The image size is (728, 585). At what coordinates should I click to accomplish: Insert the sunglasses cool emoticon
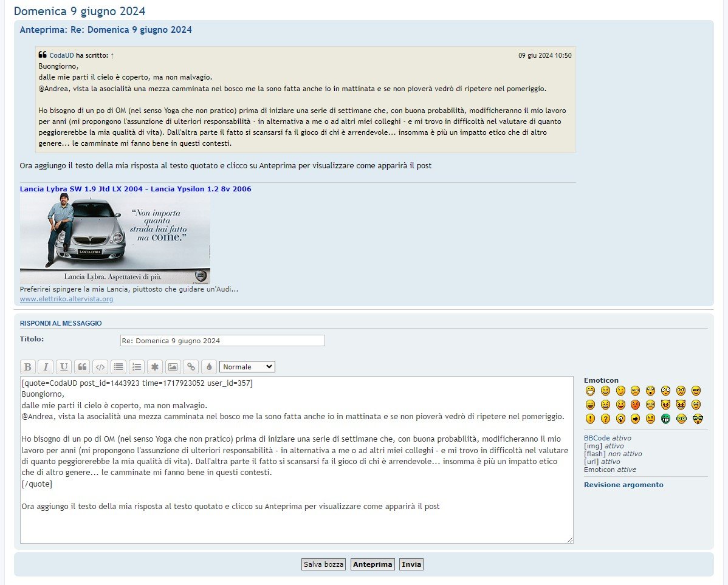696,391
